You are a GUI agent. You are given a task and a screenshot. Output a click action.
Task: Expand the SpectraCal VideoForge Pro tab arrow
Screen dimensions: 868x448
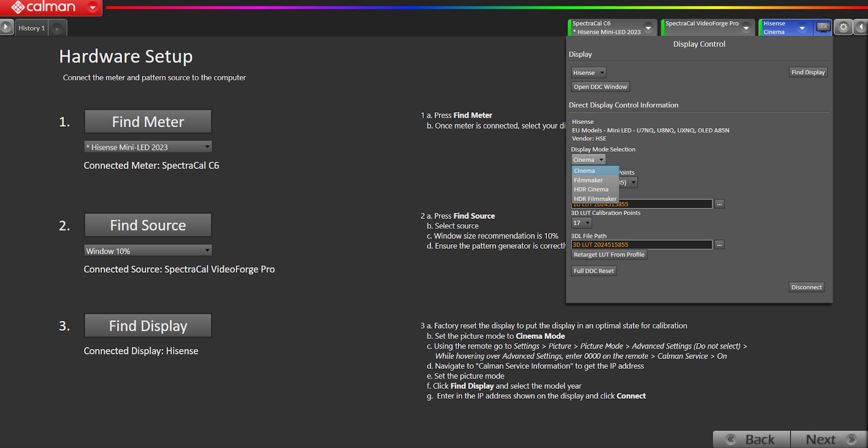(x=746, y=28)
